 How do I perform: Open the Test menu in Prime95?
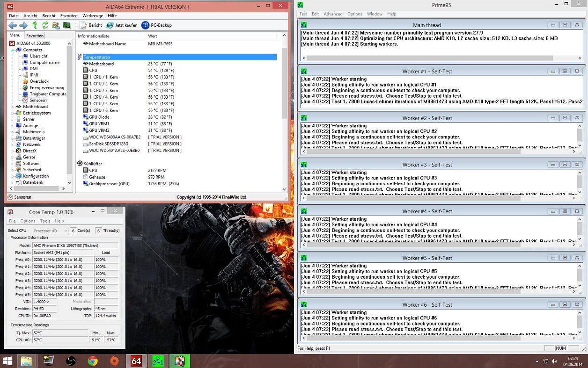tap(303, 14)
